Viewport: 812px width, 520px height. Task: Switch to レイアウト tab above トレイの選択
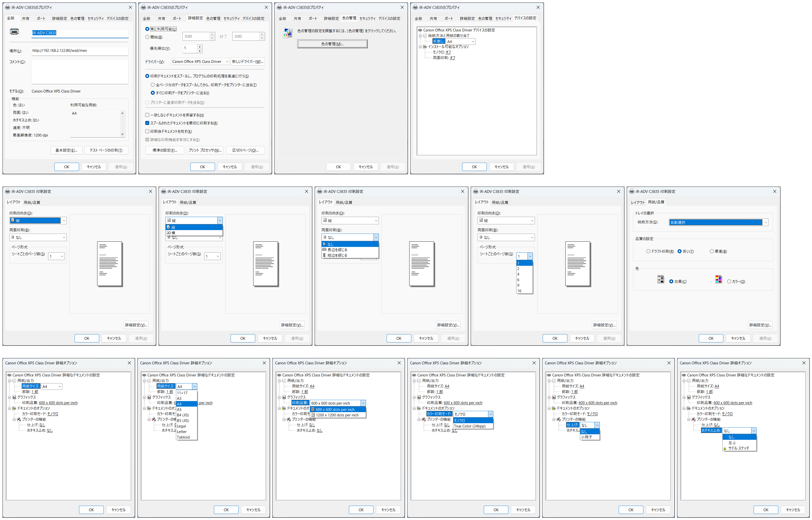tap(638, 203)
